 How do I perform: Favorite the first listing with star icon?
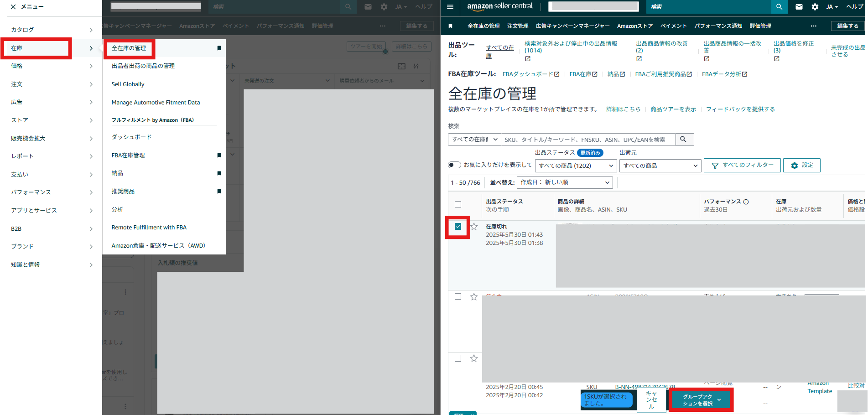pos(474,227)
